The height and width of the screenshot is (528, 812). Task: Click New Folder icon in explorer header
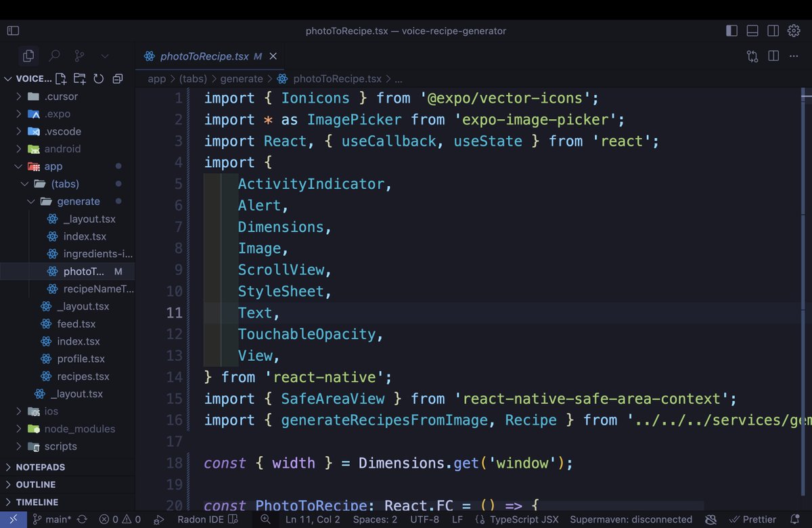coord(80,79)
